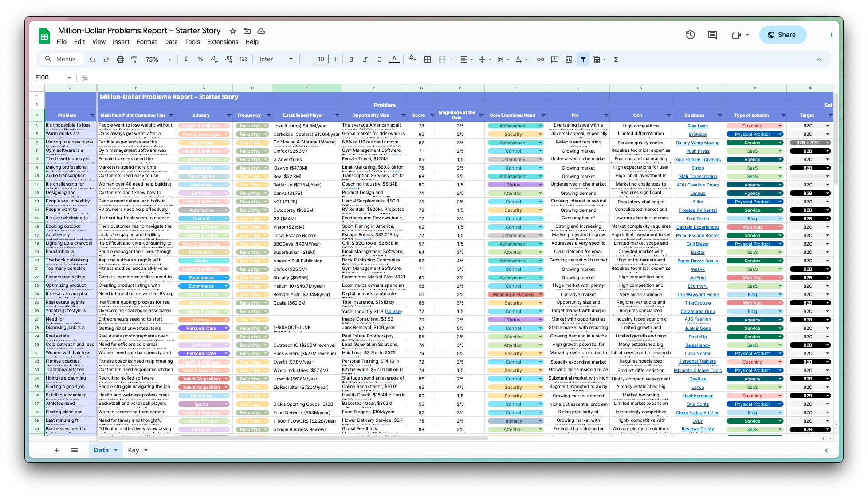Open the Skinny Wimp Moving link
This screenshot has width=868, height=495.
698,143
